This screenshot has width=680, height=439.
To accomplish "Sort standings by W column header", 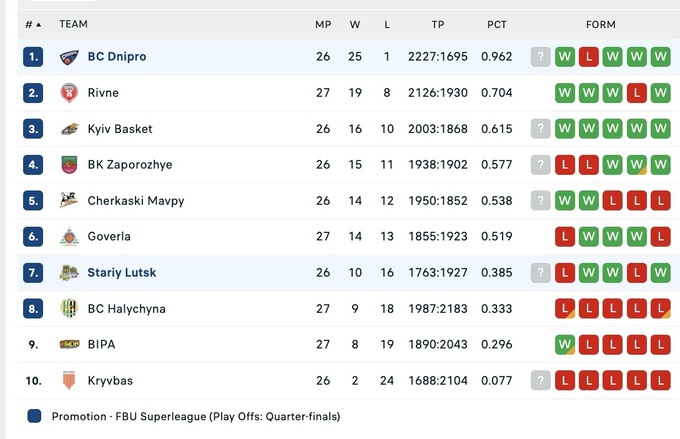I will tap(355, 24).
